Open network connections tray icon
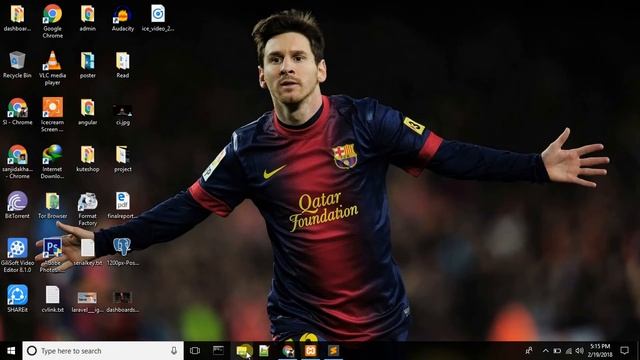 (569, 351)
